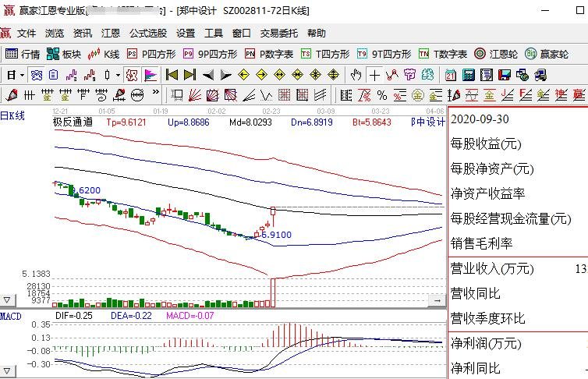This screenshot has width=588, height=379.
Task: Open the T数字表 tool
Action: pos(443,55)
